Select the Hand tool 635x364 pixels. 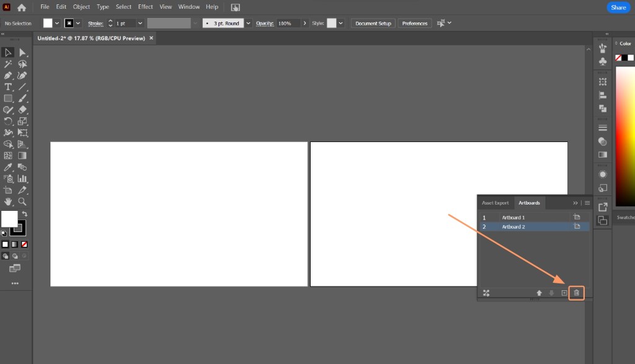click(x=8, y=202)
